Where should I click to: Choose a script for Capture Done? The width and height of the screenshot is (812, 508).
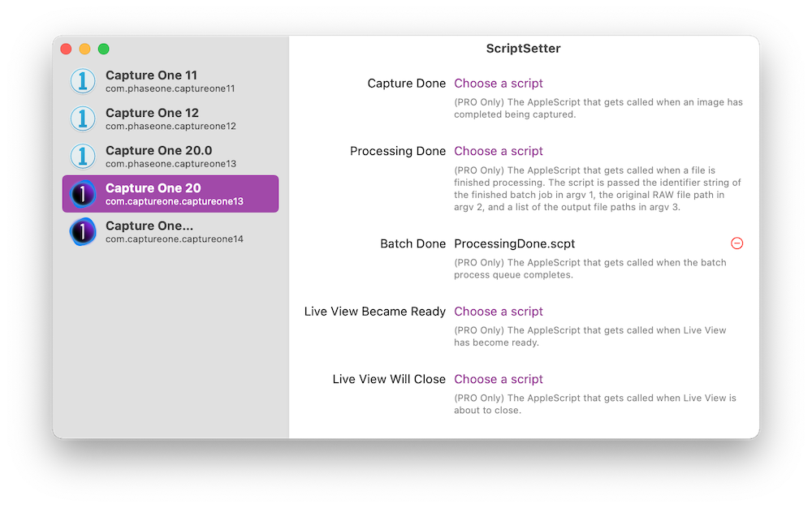point(499,84)
